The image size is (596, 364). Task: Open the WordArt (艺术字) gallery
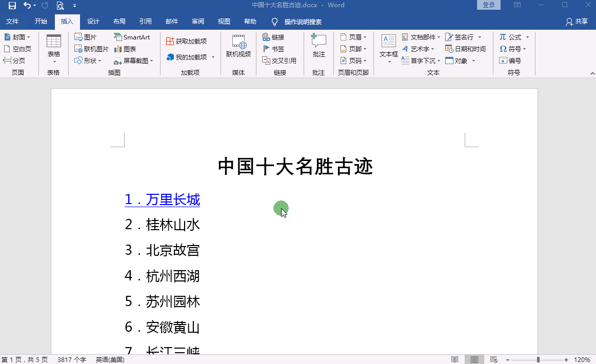(418, 49)
